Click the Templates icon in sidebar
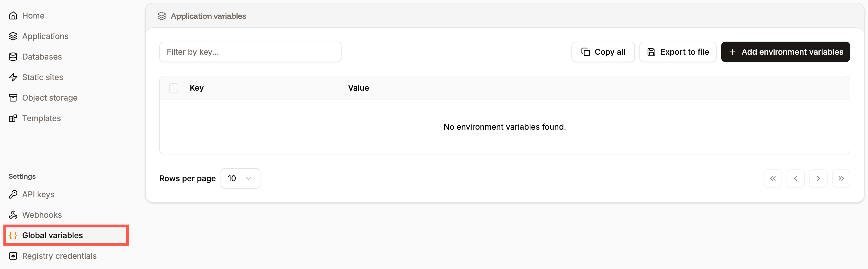 click(x=13, y=118)
